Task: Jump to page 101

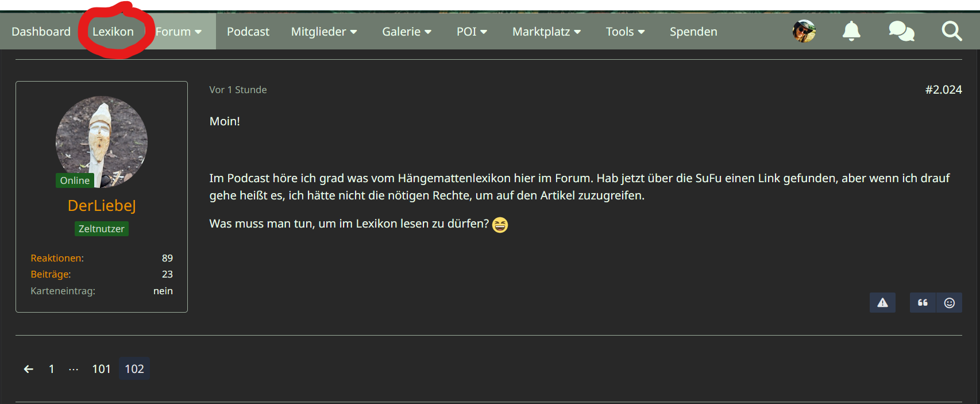Action: (x=101, y=369)
